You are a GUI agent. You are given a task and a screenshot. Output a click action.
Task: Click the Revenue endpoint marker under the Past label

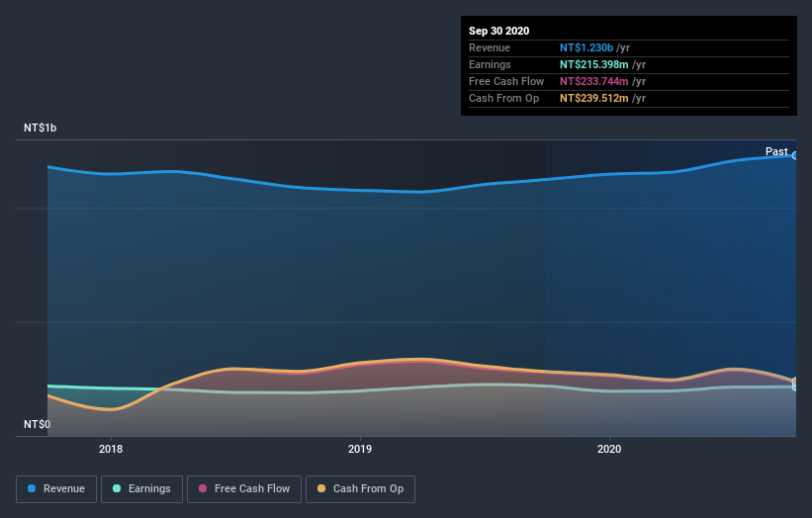[x=794, y=156]
